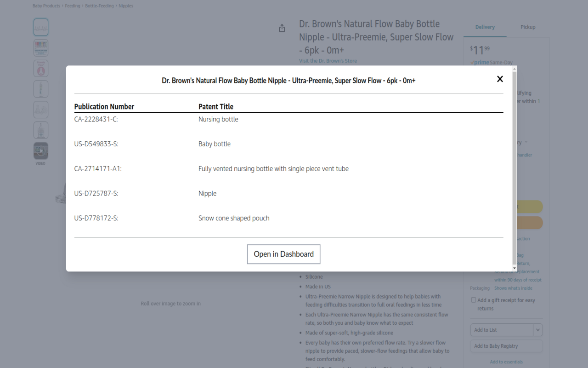
Task: Select the colorful flow-levels chart thumbnail
Action: (x=41, y=48)
